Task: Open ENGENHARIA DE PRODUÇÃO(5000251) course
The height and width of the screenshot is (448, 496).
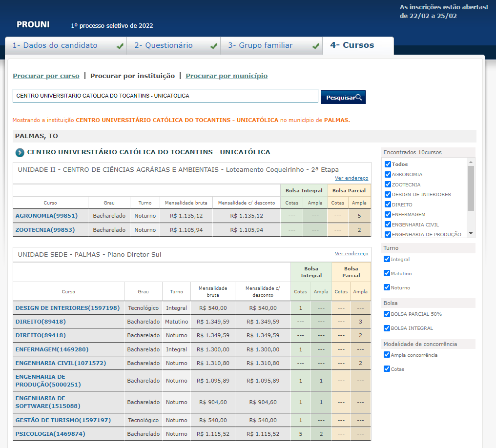Action: pos(48,381)
